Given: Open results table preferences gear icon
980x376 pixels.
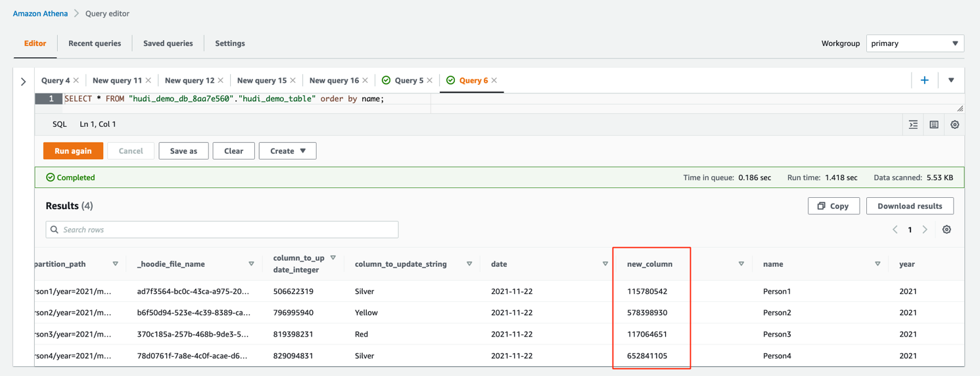Looking at the screenshot, I should tap(947, 229).
